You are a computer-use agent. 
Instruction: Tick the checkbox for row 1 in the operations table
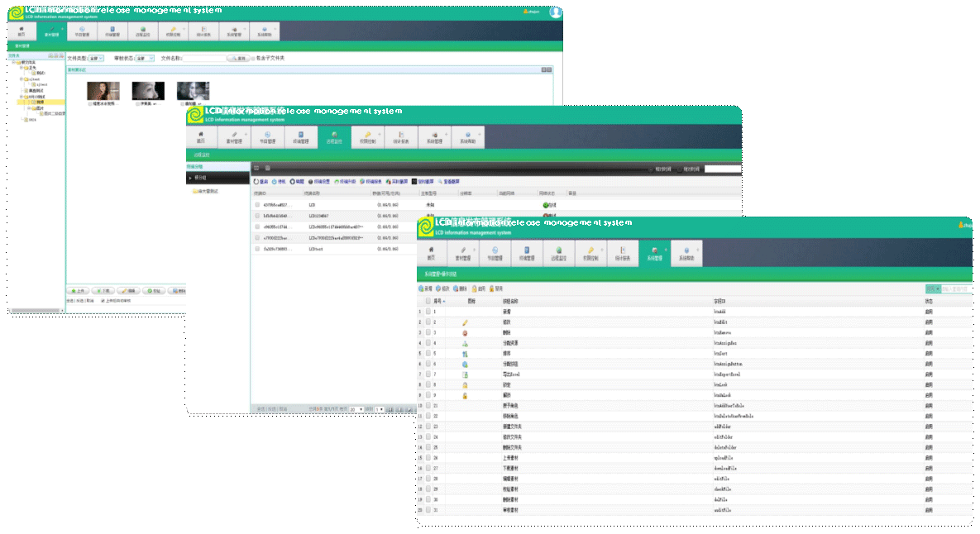(428, 312)
